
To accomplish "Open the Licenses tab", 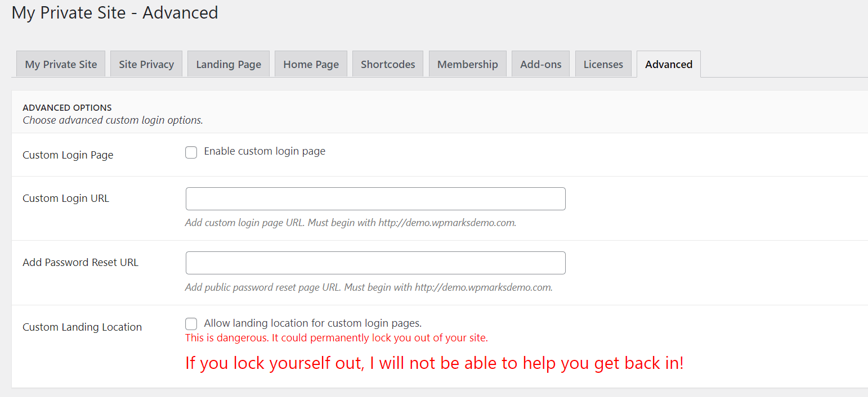I will [x=603, y=64].
